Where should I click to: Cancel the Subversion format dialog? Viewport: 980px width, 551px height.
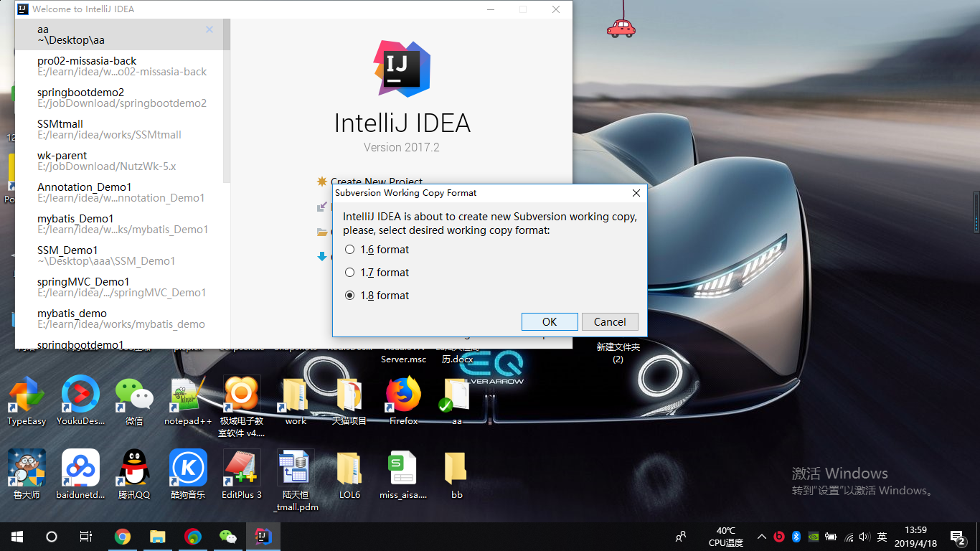click(x=610, y=321)
